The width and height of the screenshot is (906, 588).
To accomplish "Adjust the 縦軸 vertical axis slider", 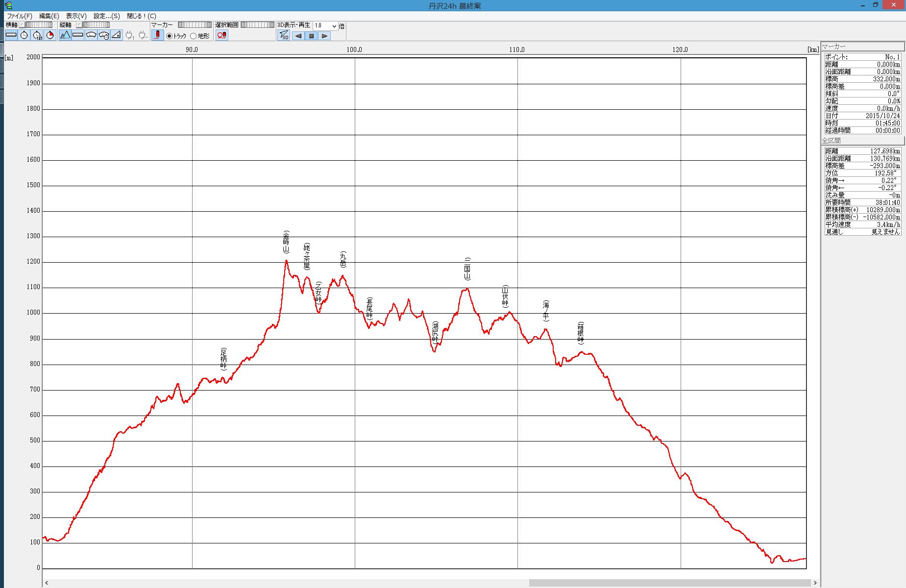I will click(x=96, y=24).
